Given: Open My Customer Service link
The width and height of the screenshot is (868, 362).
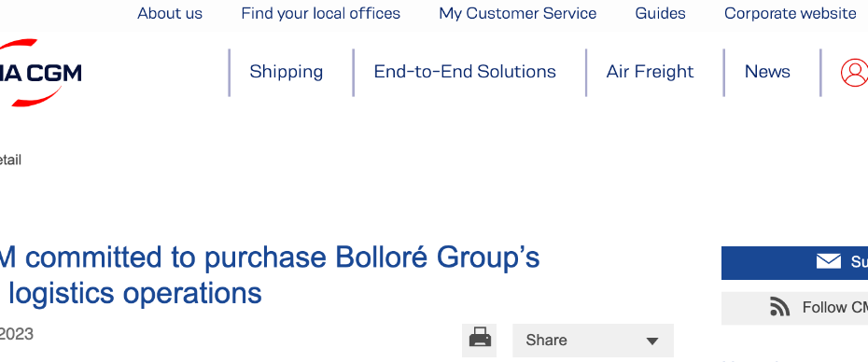Looking at the screenshot, I should 518,13.
